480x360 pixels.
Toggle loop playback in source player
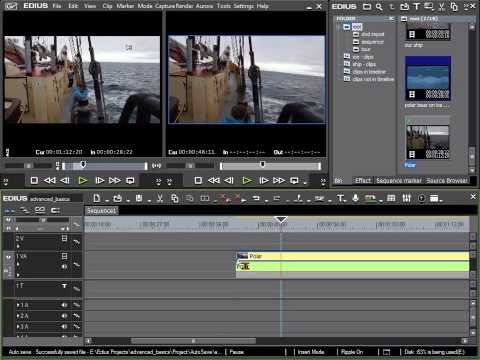tap(130, 180)
